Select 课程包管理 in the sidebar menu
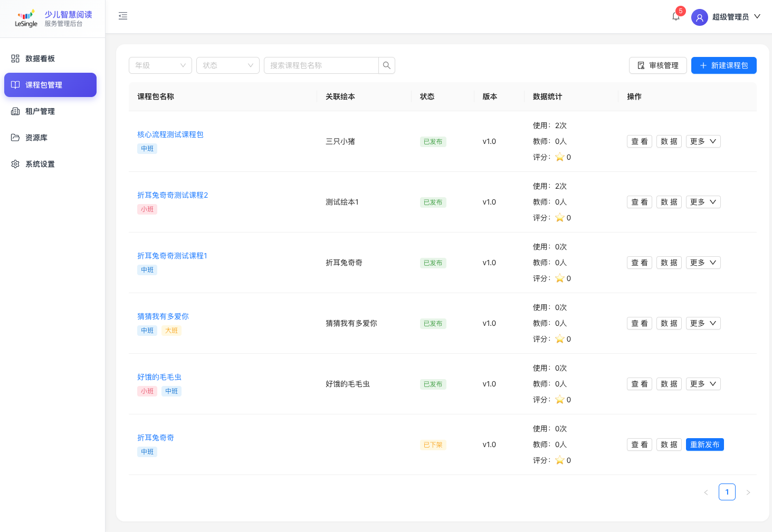Image resolution: width=772 pixels, height=532 pixels. 50,85
